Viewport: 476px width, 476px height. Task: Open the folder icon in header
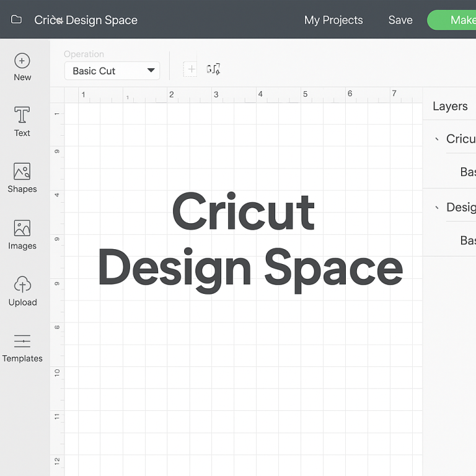tap(16, 19)
